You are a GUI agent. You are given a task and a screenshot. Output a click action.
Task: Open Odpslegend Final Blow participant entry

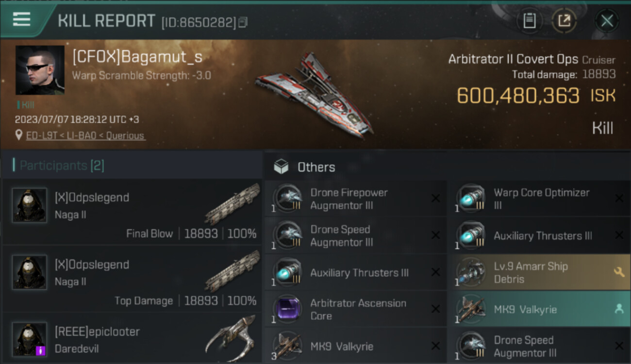(132, 212)
